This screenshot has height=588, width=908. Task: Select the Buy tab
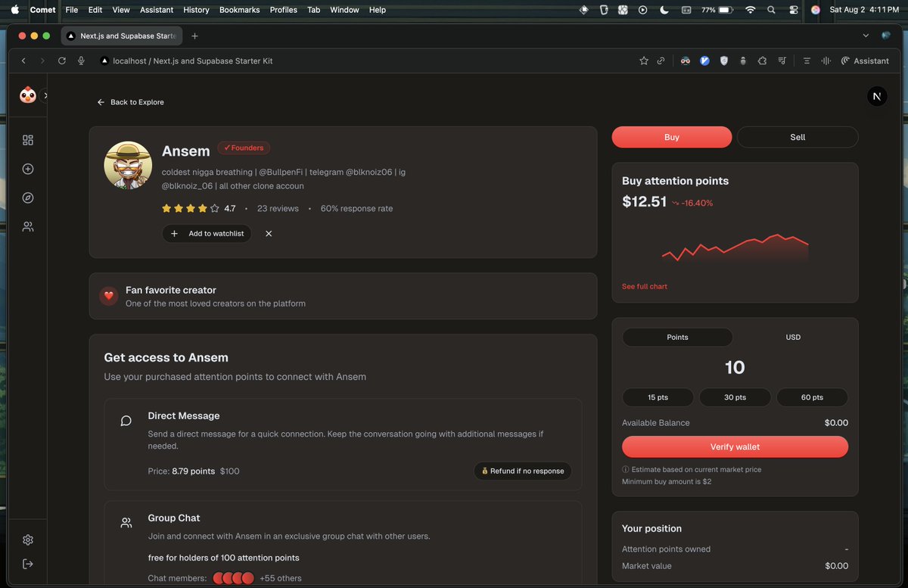pyautogui.click(x=672, y=137)
